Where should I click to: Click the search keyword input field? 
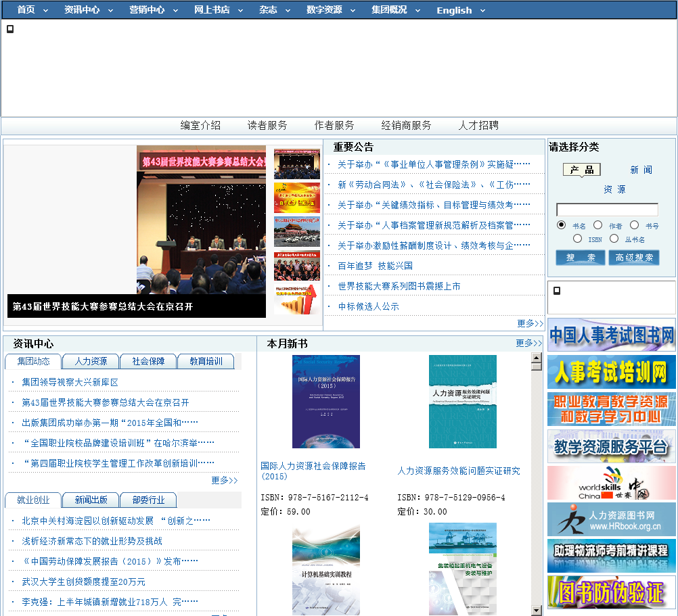click(x=607, y=210)
